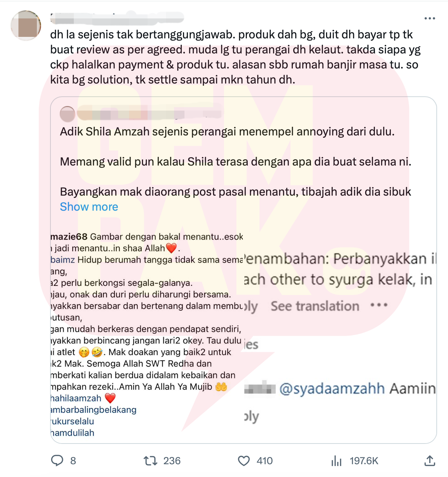448x477 pixels.
Task: Click the 197.6K views count
Action: 364,461
